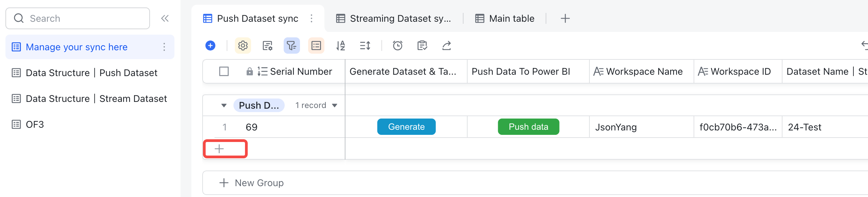This screenshot has width=868, height=197.
Task: Open the view settings gear icon
Action: 243,46
